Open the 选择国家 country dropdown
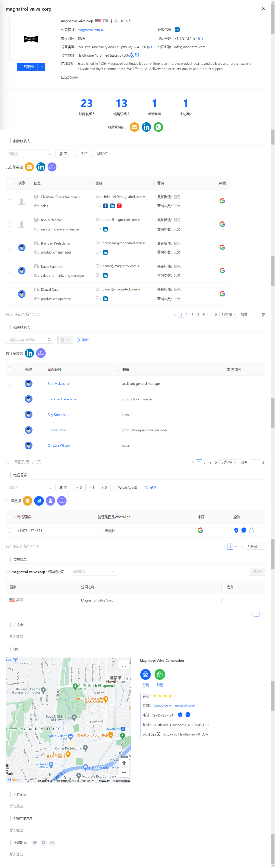The width and height of the screenshot is (275, 868). (x=93, y=572)
